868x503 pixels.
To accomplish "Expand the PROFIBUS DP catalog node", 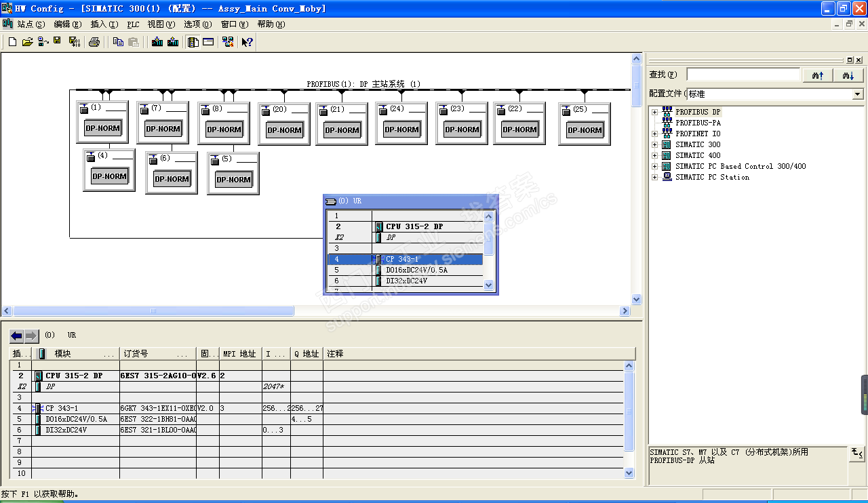I will point(654,112).
